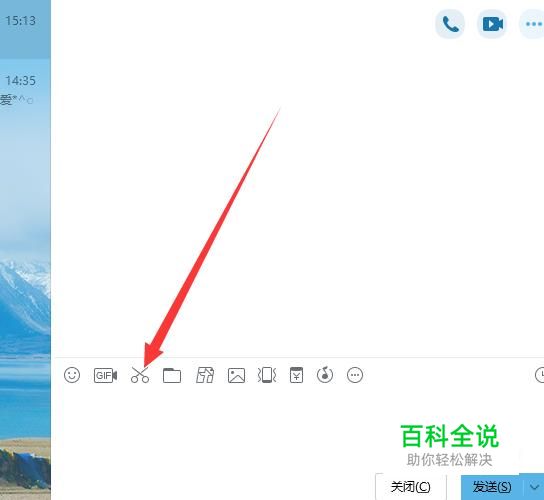
Task: Send a picture via image icon
Action: [236, 375]
